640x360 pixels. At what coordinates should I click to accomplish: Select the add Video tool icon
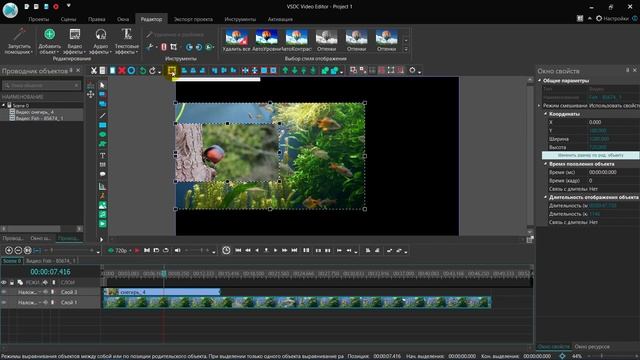point(102,224)
